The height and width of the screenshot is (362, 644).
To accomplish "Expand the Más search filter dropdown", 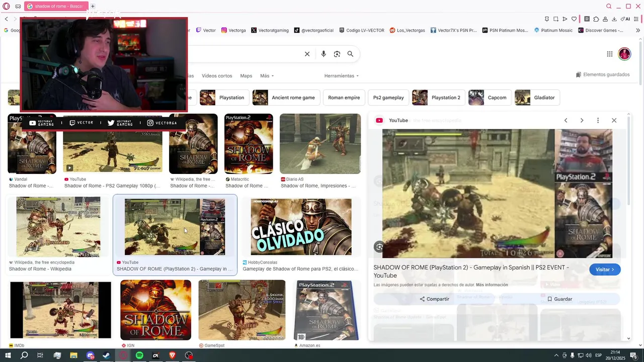I will [x=267, y=76].
